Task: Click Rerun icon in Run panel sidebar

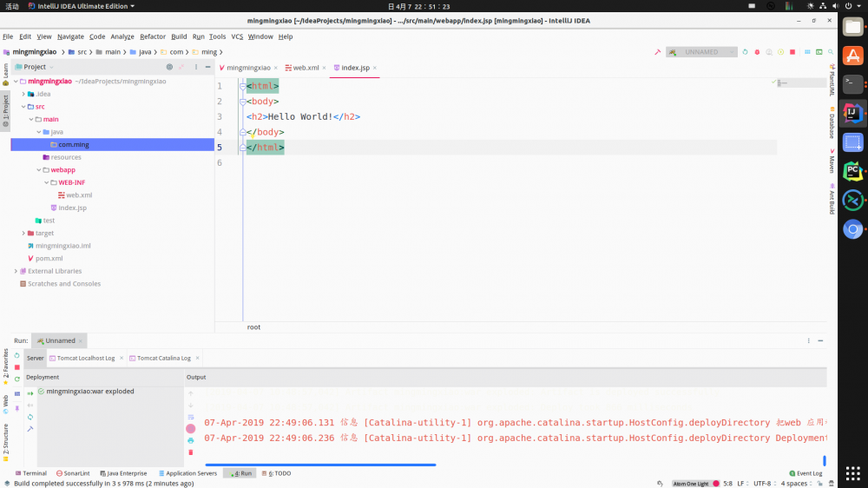Action: (17, 356)
